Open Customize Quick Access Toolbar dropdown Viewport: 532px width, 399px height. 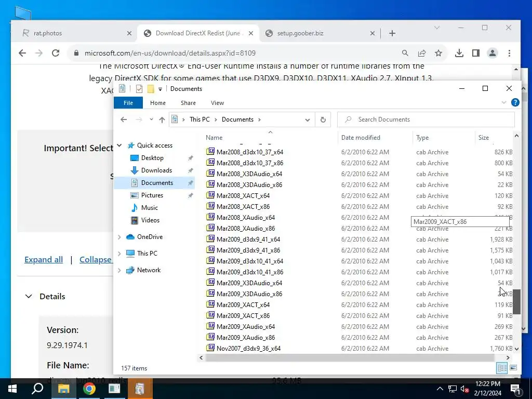click(x=160, y=89)
